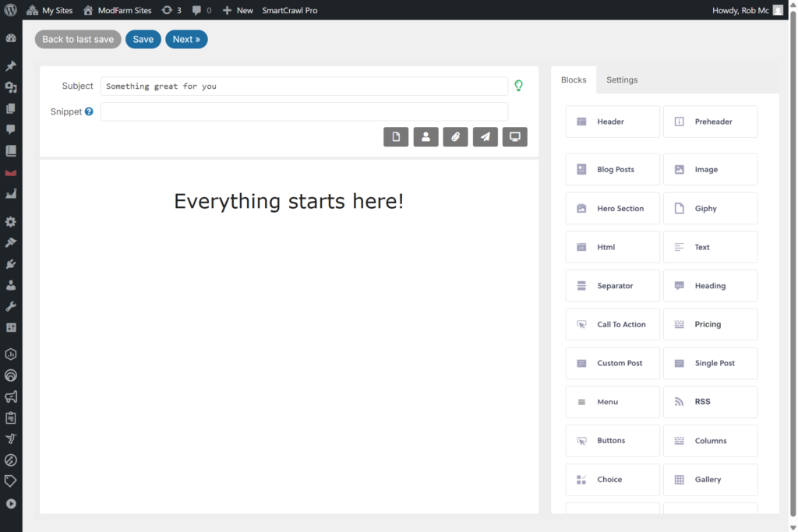Click the paper plane send-test icon
This screenshot has height=532, width=798.
485,137
